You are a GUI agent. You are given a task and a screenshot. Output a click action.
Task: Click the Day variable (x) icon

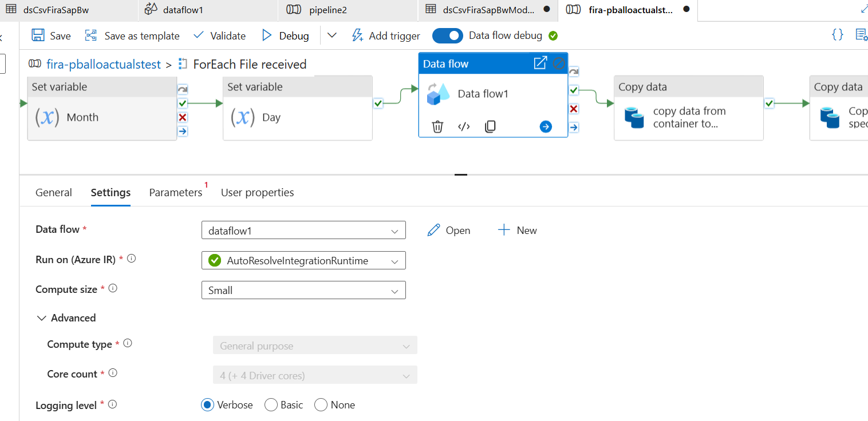[x=243, y=117]
